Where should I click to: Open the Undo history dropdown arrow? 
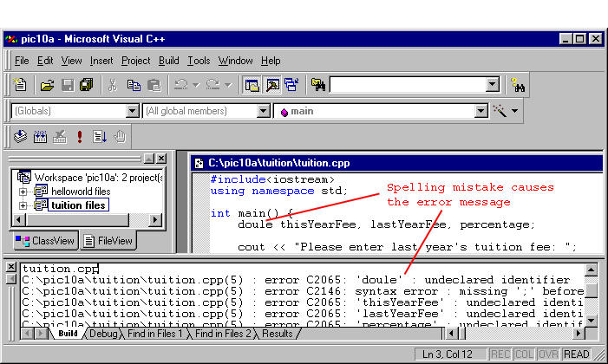(196, 85)
